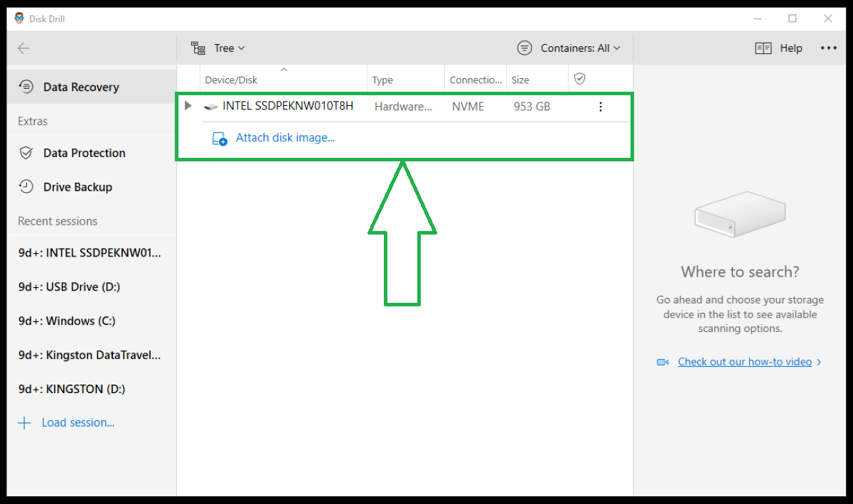
Task: Open recent session INTEL SSDPEKNW01
Action: pos(90,252)
